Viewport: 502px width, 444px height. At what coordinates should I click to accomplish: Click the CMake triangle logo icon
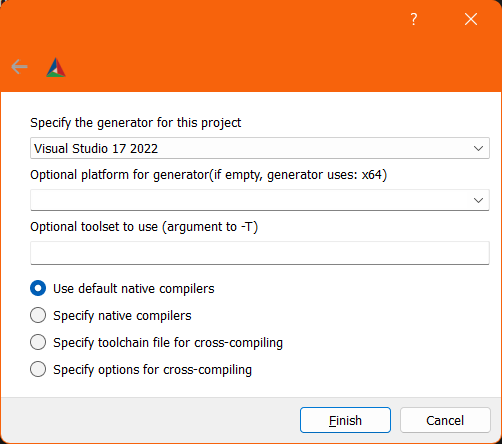coord(56,67)
